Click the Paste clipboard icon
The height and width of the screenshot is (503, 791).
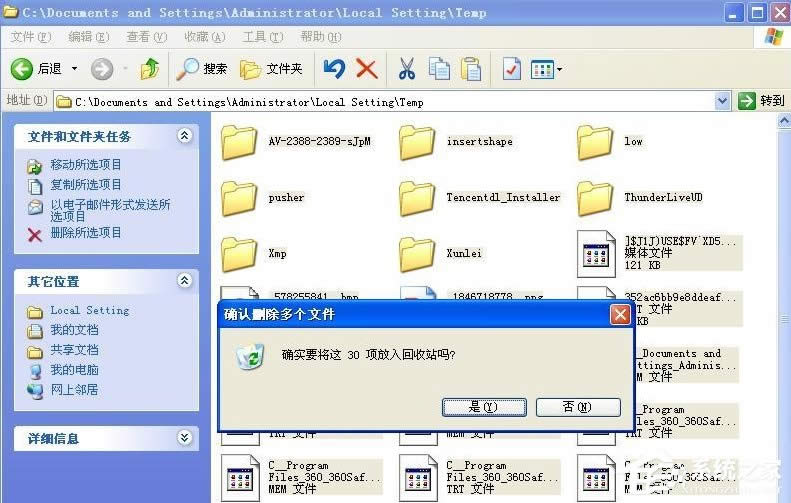471,69
